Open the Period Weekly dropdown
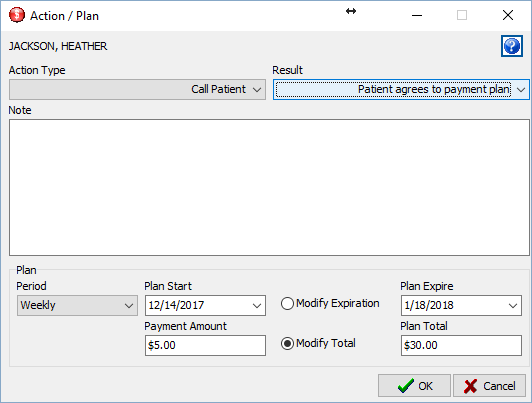Viewport: 532px width, 403px height. point(77,305)
